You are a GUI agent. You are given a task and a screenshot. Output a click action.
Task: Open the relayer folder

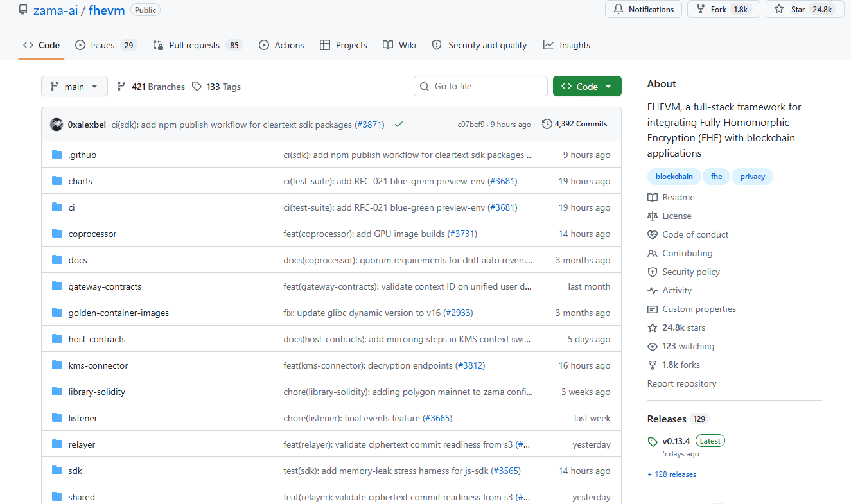(82, 444)
